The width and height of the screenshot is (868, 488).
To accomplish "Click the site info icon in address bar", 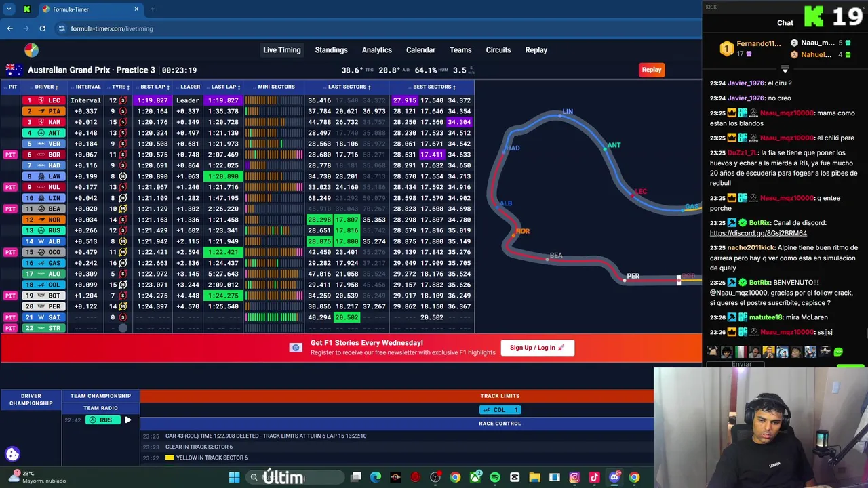I will click(62, 28).
